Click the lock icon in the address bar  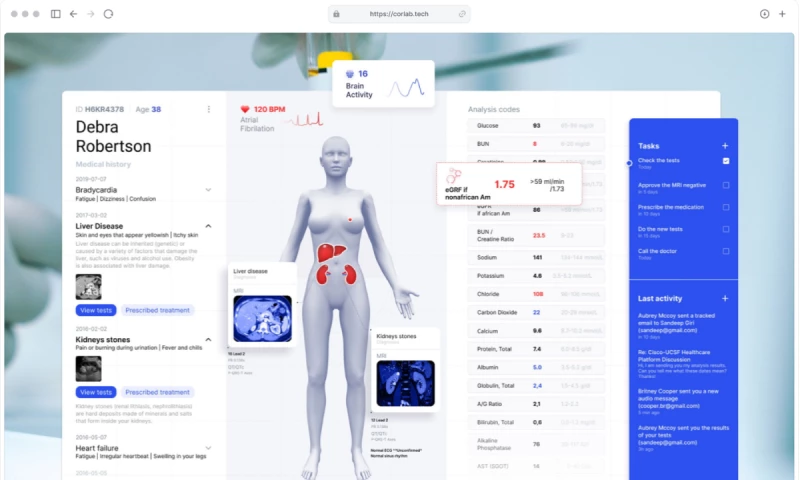pos(336,14)
